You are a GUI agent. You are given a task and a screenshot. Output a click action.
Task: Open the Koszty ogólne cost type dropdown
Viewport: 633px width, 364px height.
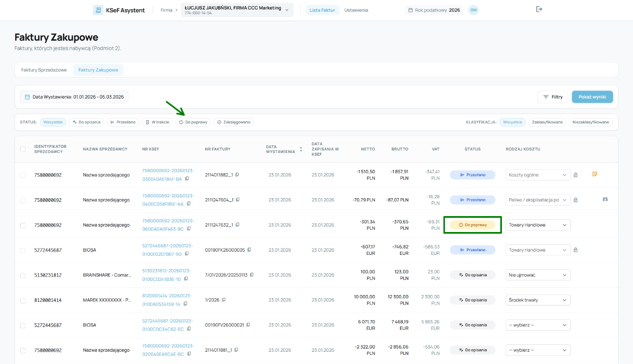coord(538,175)
